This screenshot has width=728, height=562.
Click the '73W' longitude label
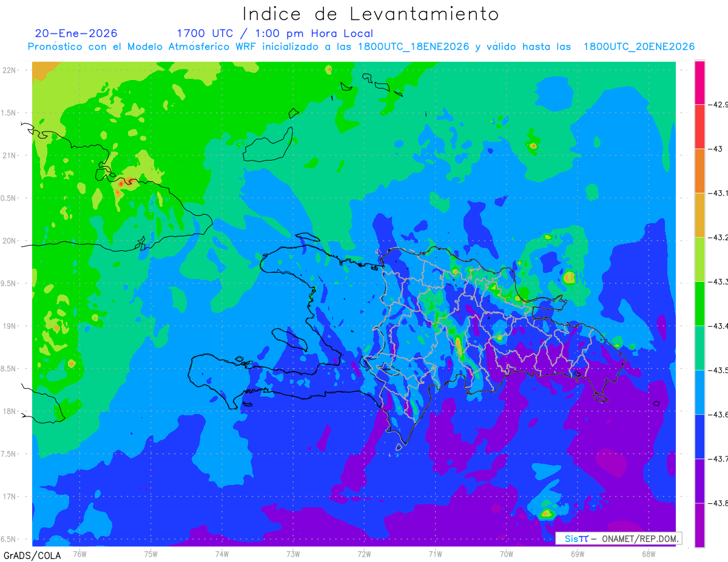click(x=293, y=554)
